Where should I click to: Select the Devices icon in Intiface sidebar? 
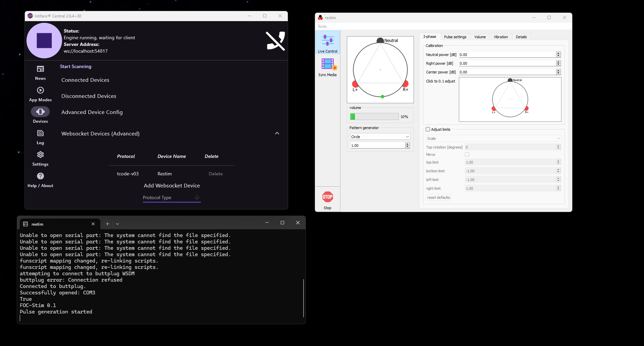click(x=40, y=112)
